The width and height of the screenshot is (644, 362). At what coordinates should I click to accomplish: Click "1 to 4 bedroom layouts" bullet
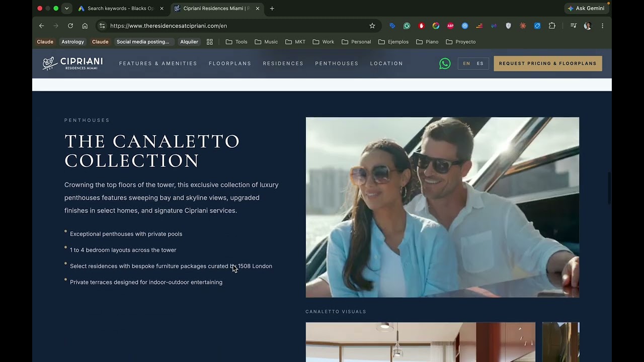click(123, 250)
